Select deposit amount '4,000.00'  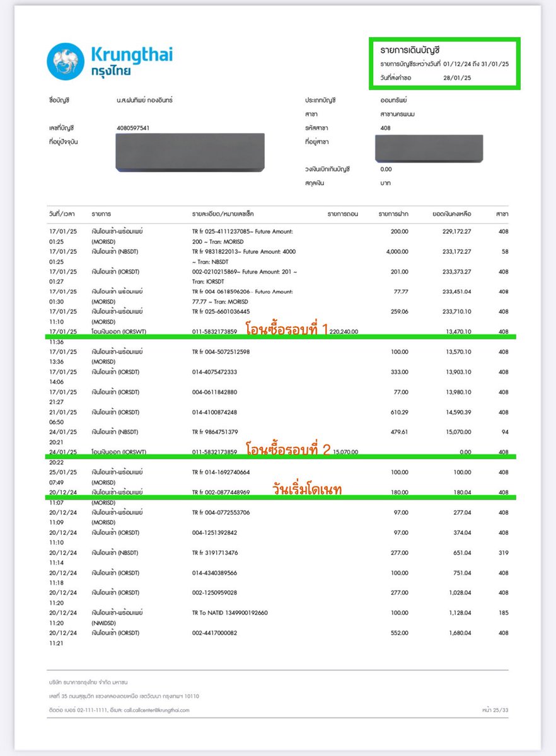397,252
